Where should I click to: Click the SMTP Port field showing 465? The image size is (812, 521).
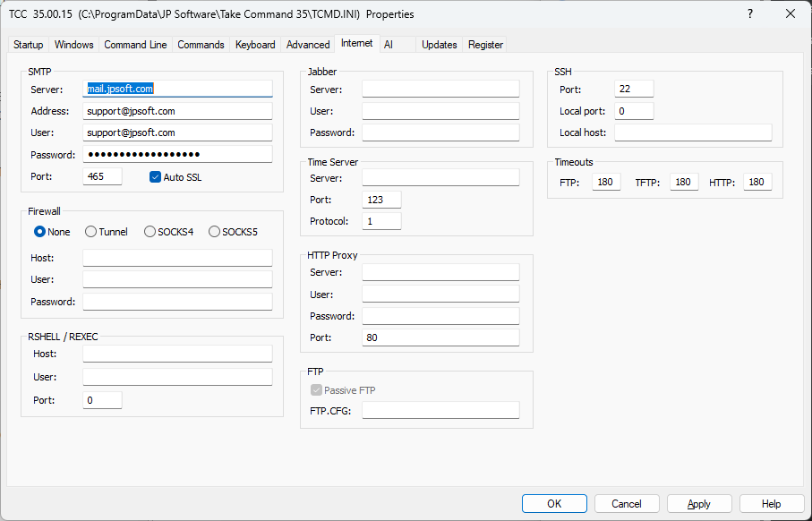click(x=103, y=176)
